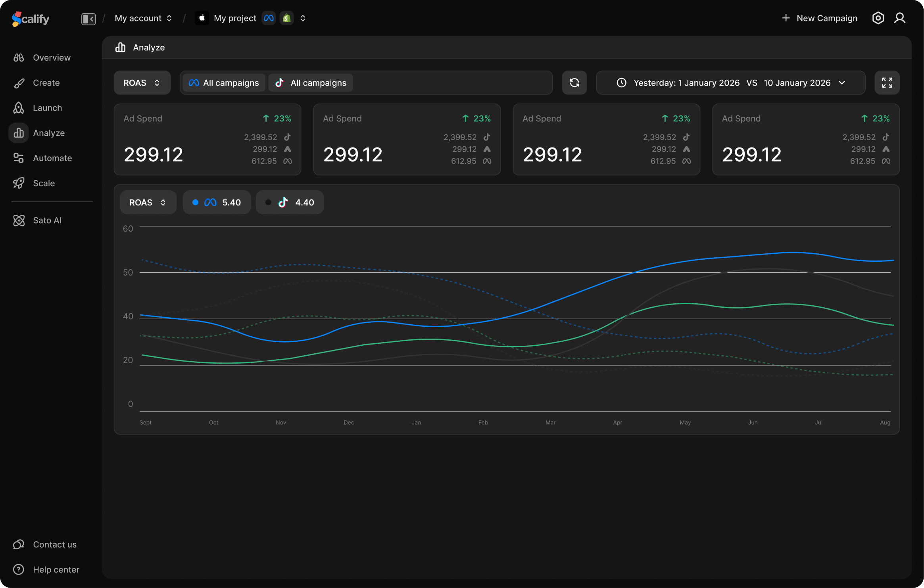This screenshot has height=588, width=924.
Task: Open Sato AI from the sidebar
Action: click(x=47, y=220)
